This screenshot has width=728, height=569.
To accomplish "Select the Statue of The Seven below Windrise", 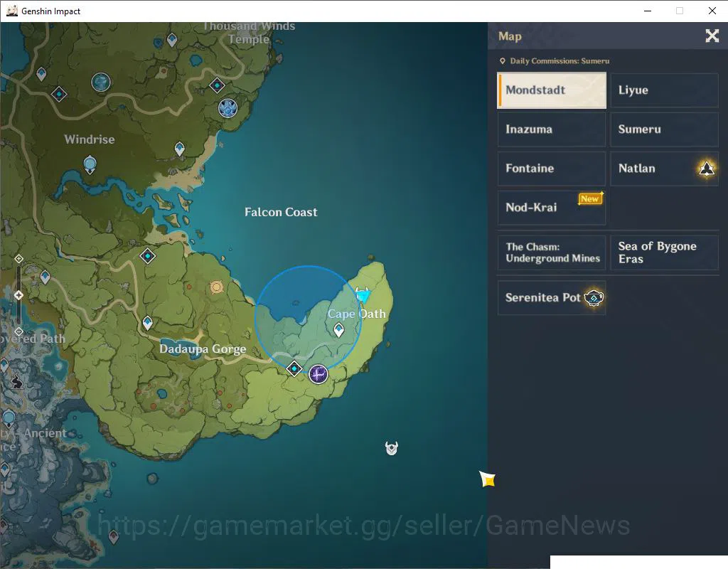I will (x=90, y=165).
